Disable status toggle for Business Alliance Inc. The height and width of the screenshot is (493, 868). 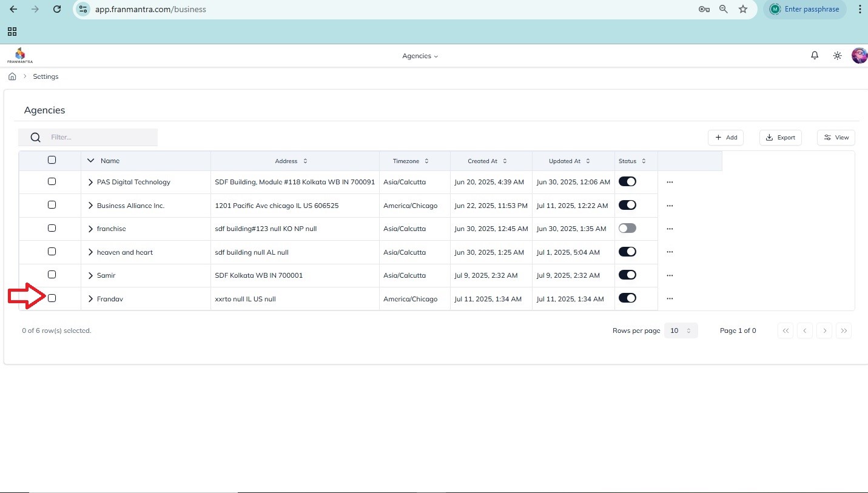[x=627, y=205]
